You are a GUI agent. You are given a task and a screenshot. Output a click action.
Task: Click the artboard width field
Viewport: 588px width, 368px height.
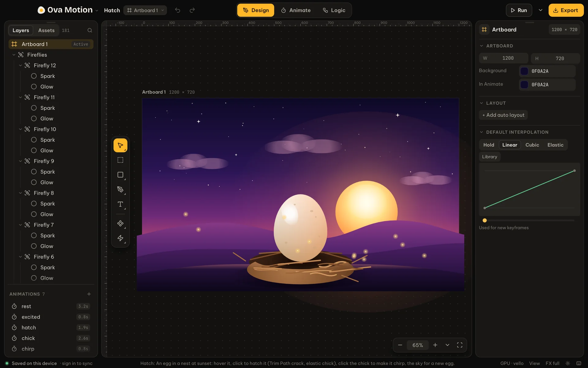[503, 58]
